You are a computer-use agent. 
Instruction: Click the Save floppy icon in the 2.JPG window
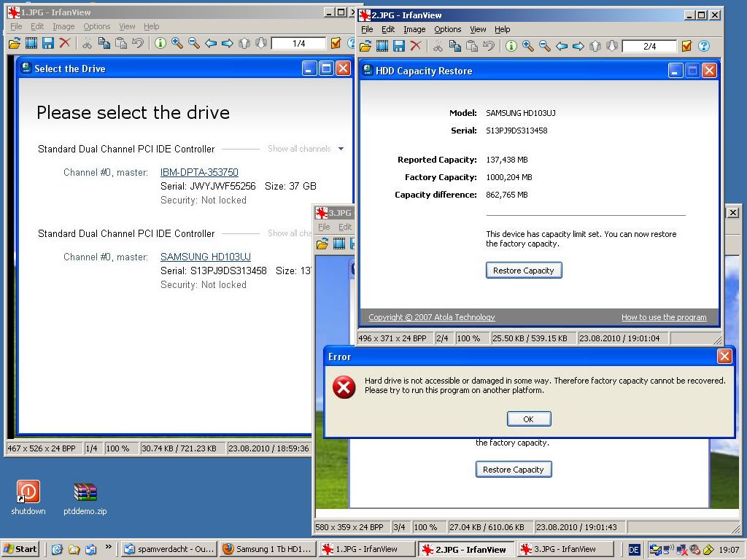[x=399, y=46]
